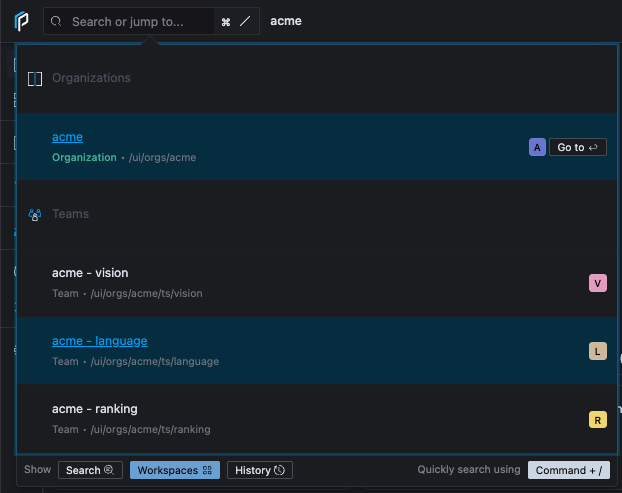Select the 'acme - vision' team row
This screenshot has width=622, height=493.
(317, 283)
